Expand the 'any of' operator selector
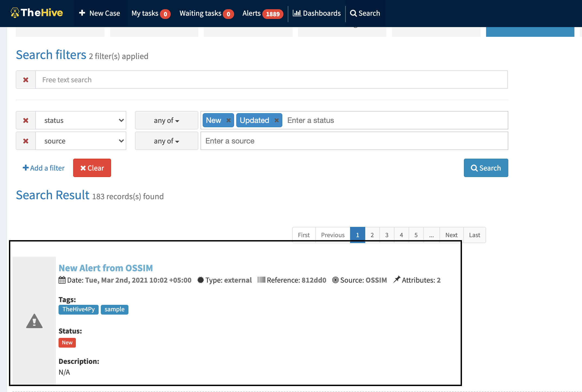 (166, 120)
